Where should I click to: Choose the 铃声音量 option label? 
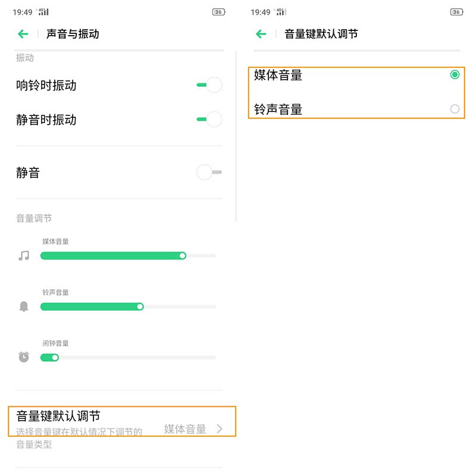[278, 109]
